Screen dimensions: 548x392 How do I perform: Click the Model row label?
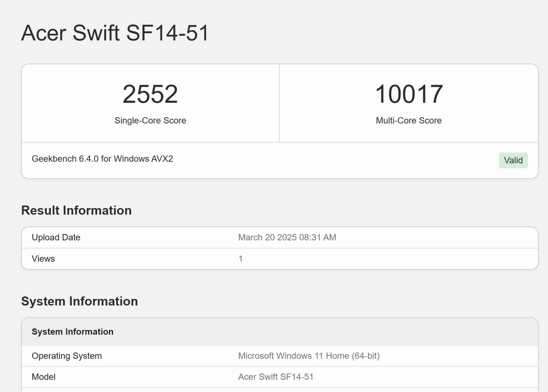tap(44, 377)
